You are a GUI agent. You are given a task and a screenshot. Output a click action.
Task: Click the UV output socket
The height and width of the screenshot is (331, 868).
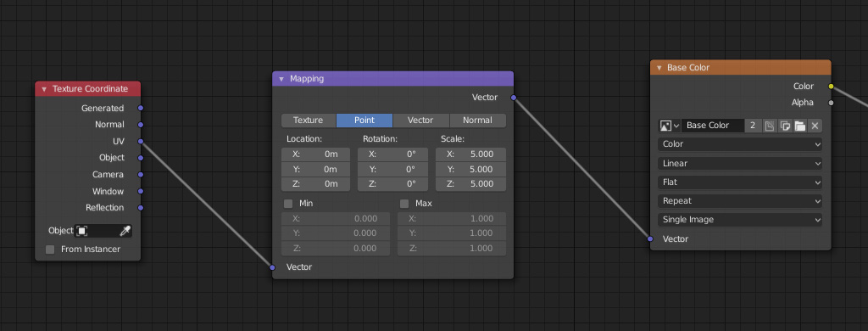click(141, 142)
